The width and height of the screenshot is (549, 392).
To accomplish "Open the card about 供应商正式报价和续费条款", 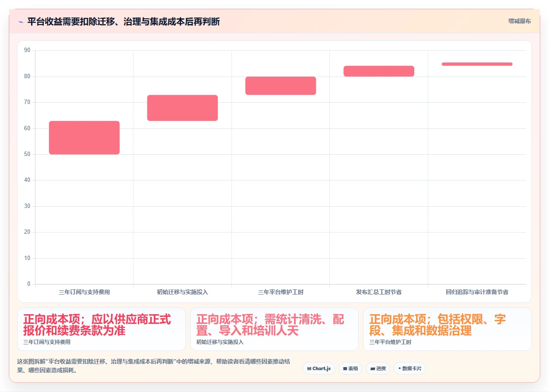I will pos(101,329).
